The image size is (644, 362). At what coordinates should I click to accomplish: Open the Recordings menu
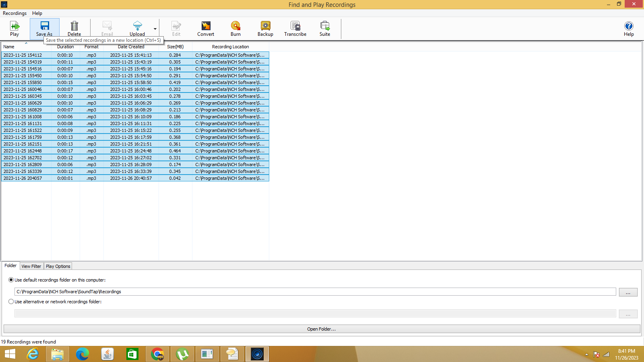click(x=14, y=13)
